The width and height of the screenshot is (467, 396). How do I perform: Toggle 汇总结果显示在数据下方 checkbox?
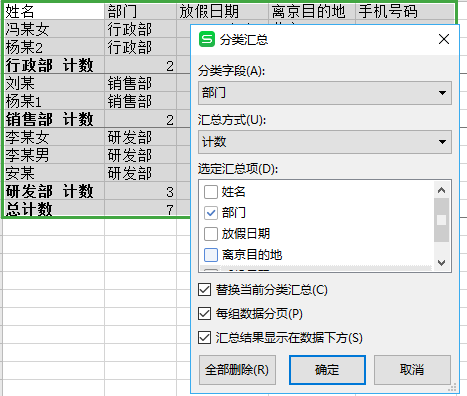coord(204,338)
